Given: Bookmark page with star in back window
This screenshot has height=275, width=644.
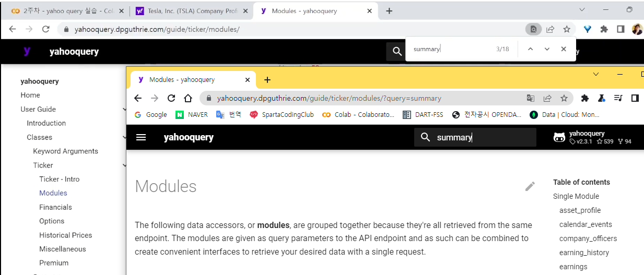Looking at the screenshot, I should (x=567, y=29).
